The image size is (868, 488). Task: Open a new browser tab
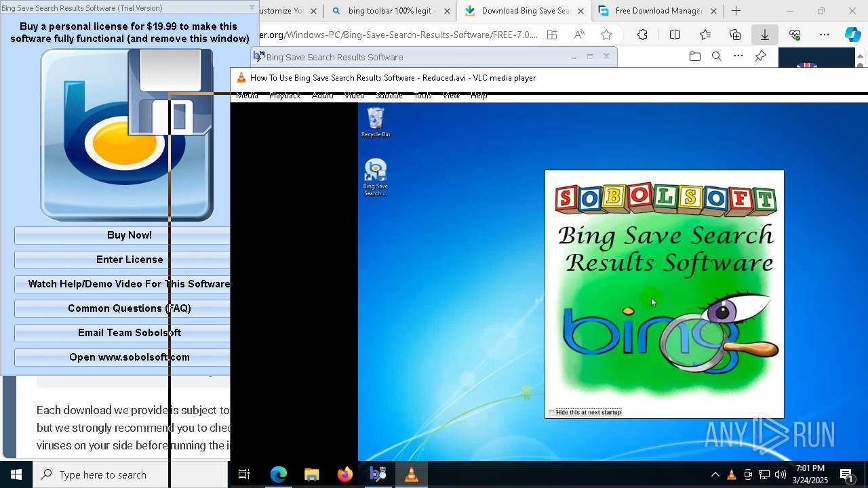[736, 11]
